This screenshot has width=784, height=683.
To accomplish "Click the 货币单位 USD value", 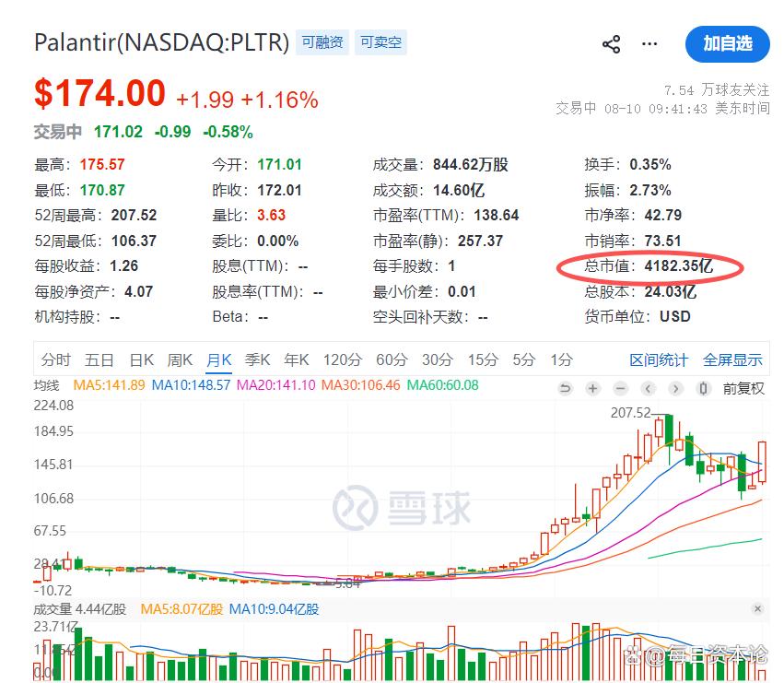I will [x=675, y=317].
